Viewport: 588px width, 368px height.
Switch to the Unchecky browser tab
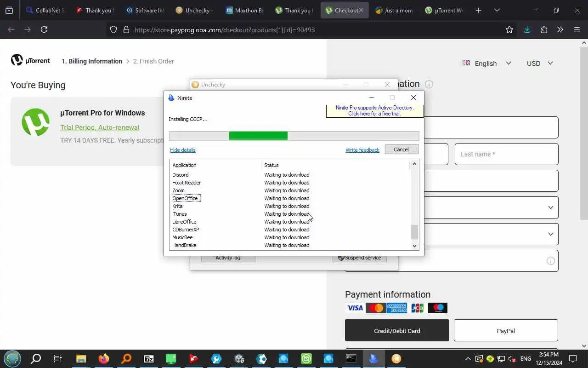point(194,10)
